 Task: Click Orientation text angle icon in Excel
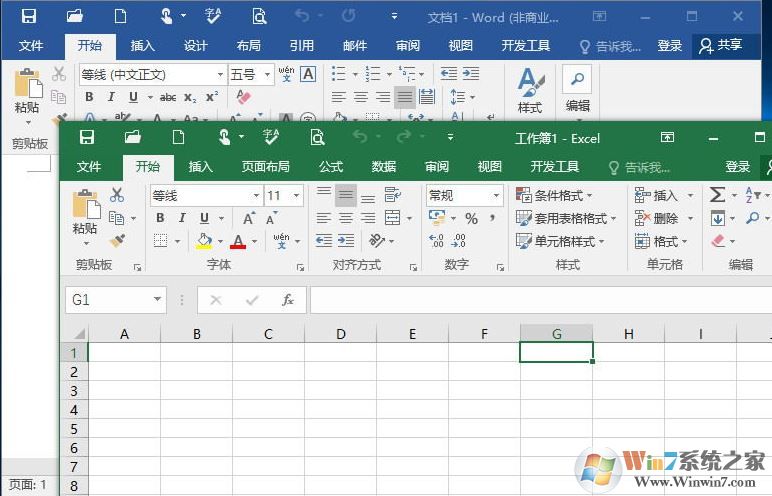pos(377,241)
